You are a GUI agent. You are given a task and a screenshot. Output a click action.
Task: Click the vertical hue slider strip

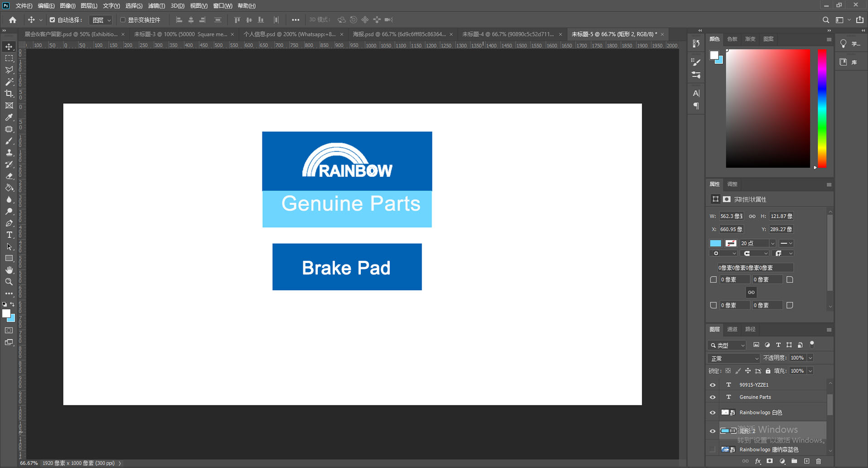(x=822, y=108)
